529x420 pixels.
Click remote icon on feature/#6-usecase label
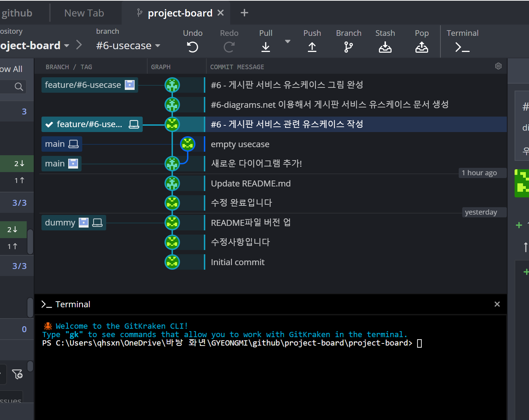point(130,85)
